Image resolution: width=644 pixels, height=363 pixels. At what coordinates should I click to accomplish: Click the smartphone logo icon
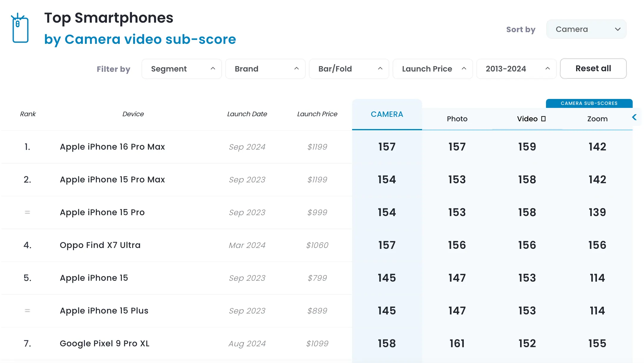[20, 28]
